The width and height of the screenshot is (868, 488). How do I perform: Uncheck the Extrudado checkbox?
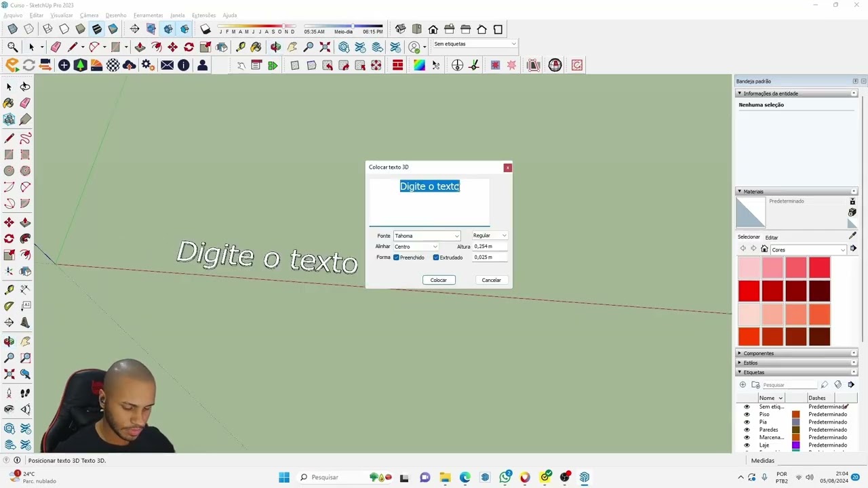tap(436, 258)
